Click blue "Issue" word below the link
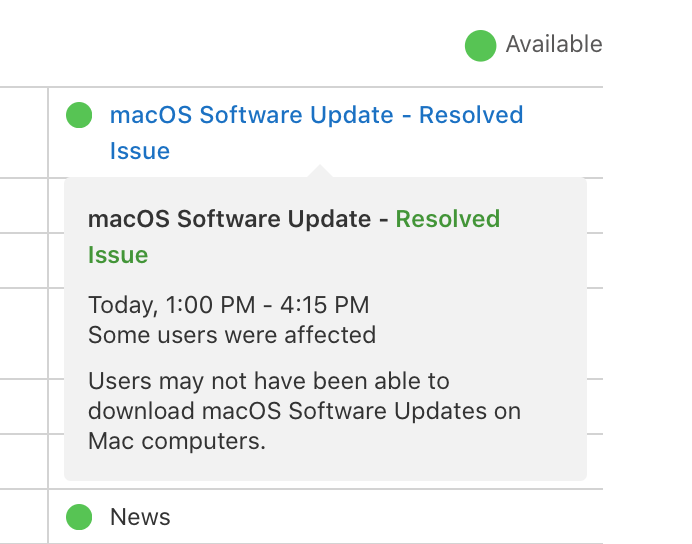 (140, 152)
